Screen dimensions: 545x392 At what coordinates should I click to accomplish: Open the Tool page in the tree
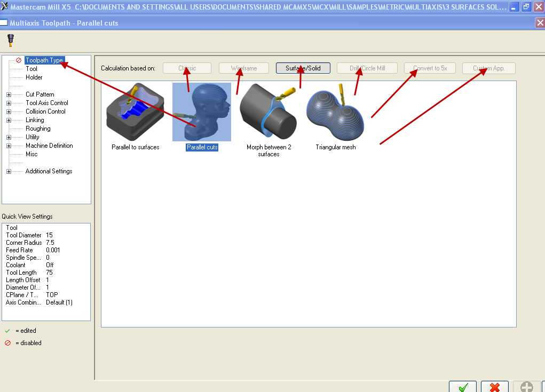coord(31,69)
